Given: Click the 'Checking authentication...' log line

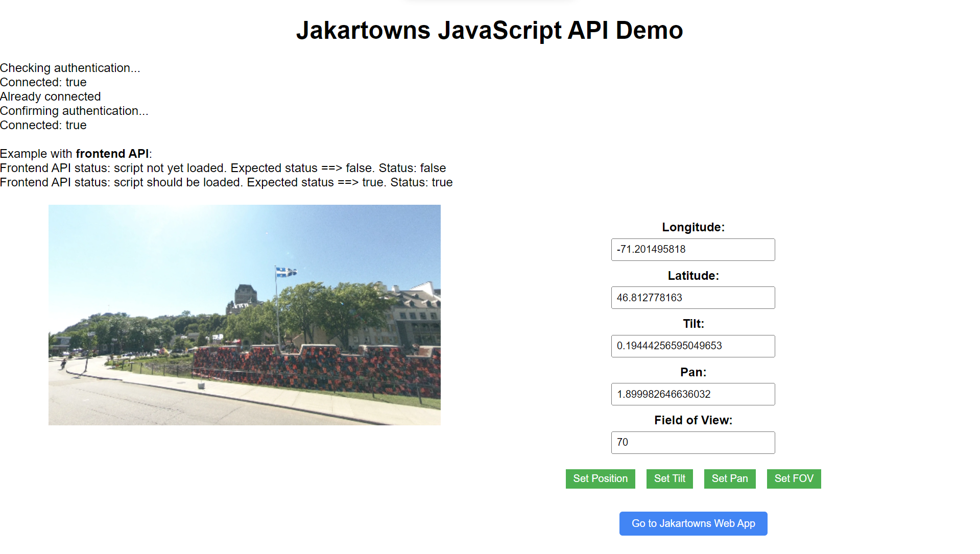Looking at the screenshot, I should pos(70,68).
